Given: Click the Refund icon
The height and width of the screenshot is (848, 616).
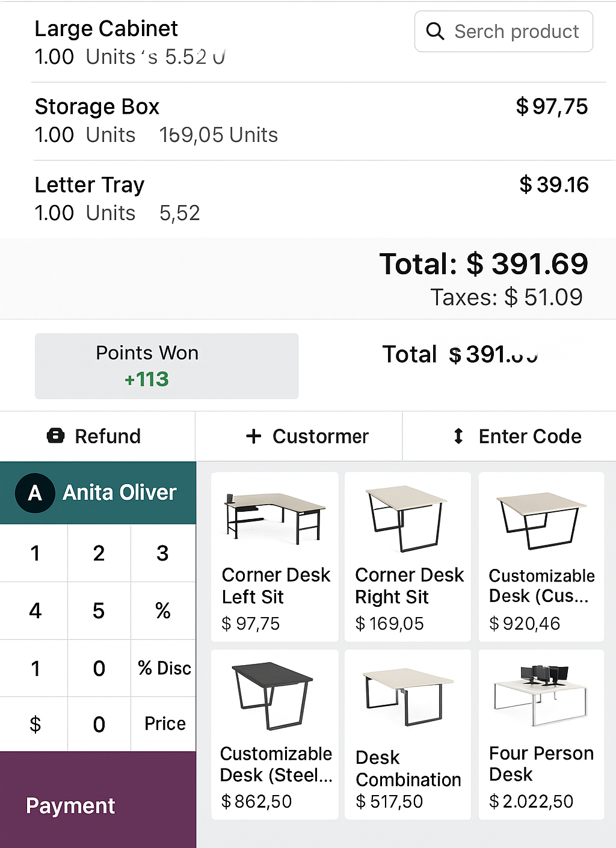Looking at the screenshot, I should click(x=55, y=435).
